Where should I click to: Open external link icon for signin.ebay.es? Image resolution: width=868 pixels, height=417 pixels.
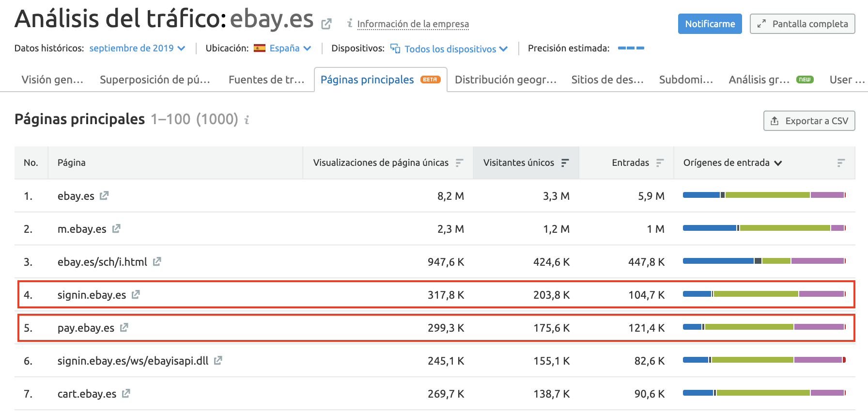[136, 294]
